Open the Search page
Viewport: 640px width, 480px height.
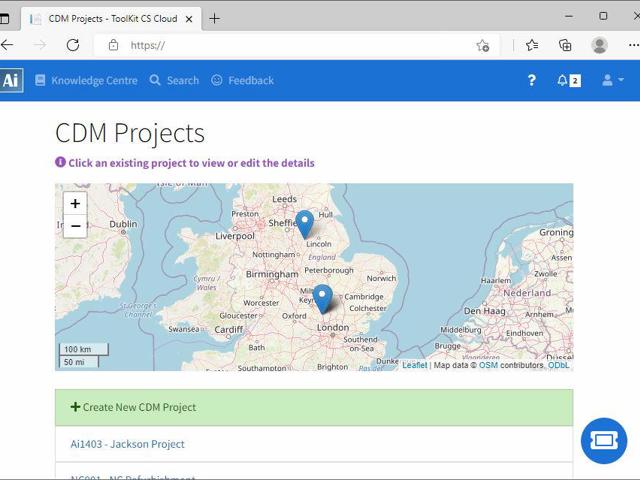pos(174,80)
